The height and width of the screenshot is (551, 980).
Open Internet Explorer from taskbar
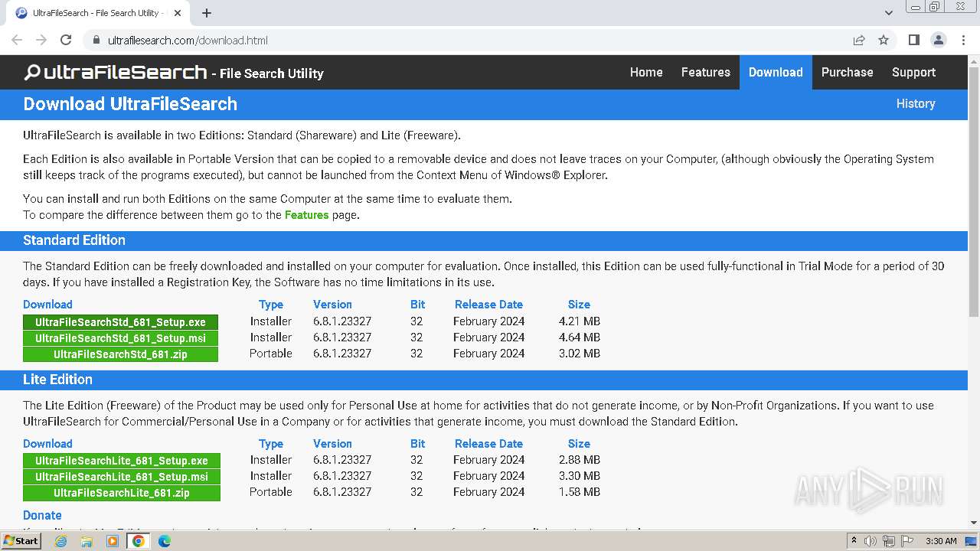(60, 541)
